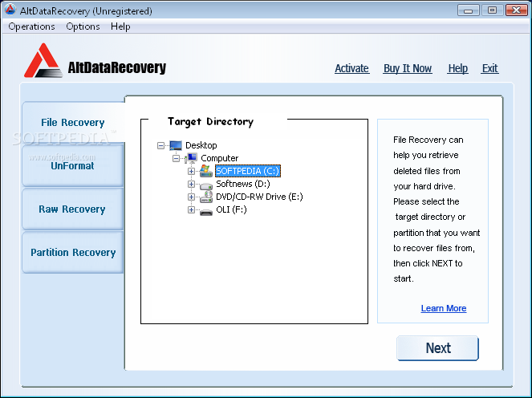This screenshot has height=398, width=532.
Task: Close the AltDataRecovery window
Action: click(x=516, y=10)
